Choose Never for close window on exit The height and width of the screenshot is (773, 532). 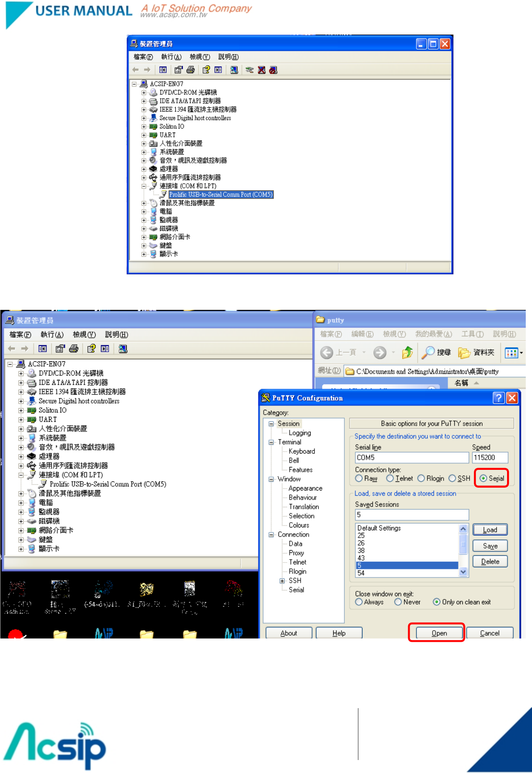coord(398,602)
